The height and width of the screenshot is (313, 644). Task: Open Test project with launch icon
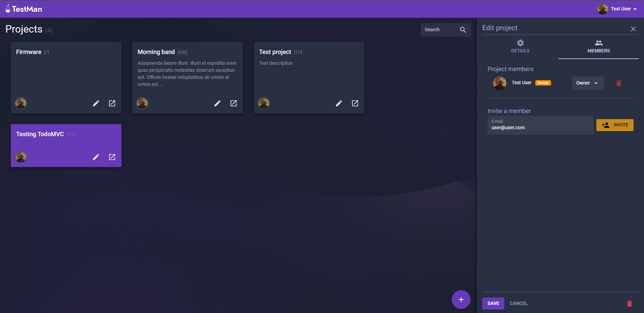point(355,103)
